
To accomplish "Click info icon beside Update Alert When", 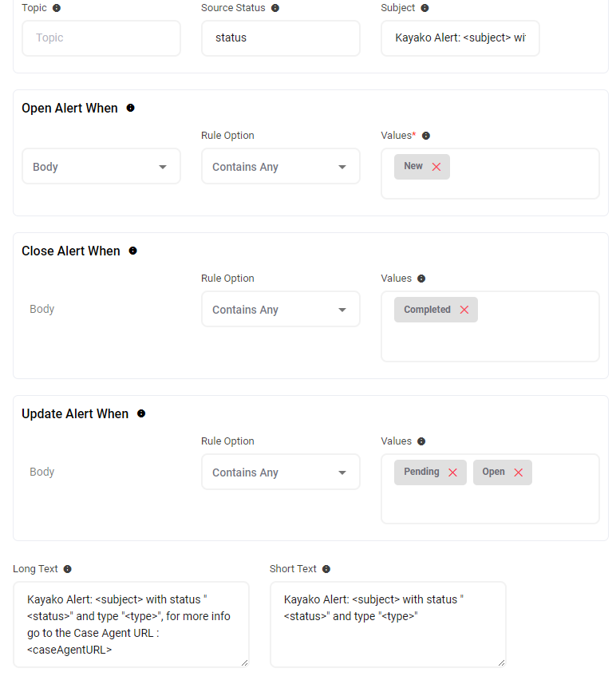I will (x=141, y=413).
